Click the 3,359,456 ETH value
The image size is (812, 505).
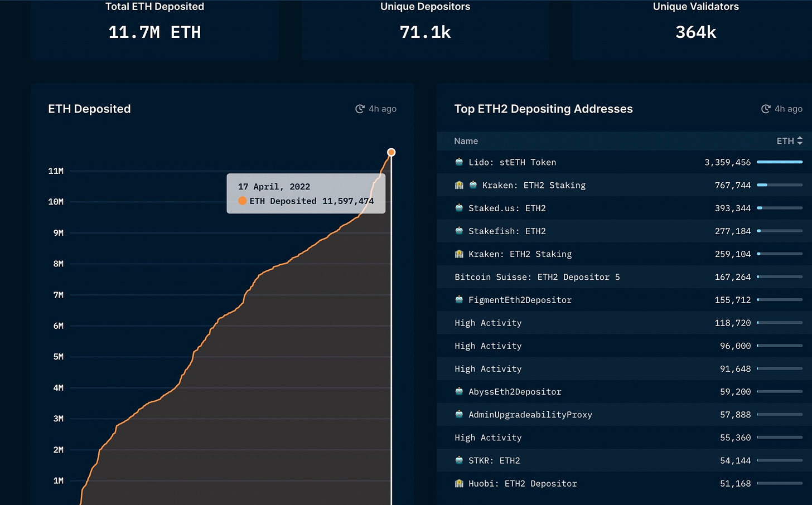(x=727, y=162)
